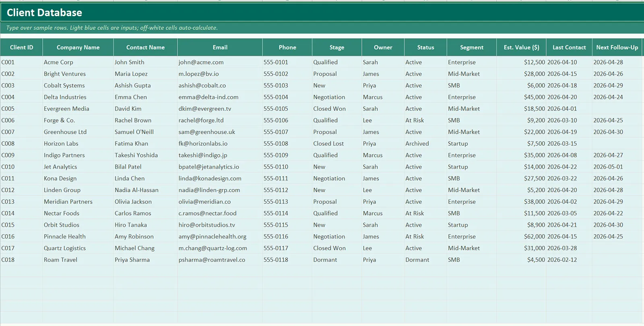The width and height of the screenshot is (644, 326).
Task: Select the c.ramos@nectar.food email cell
Action: click(x=220, y=213)
